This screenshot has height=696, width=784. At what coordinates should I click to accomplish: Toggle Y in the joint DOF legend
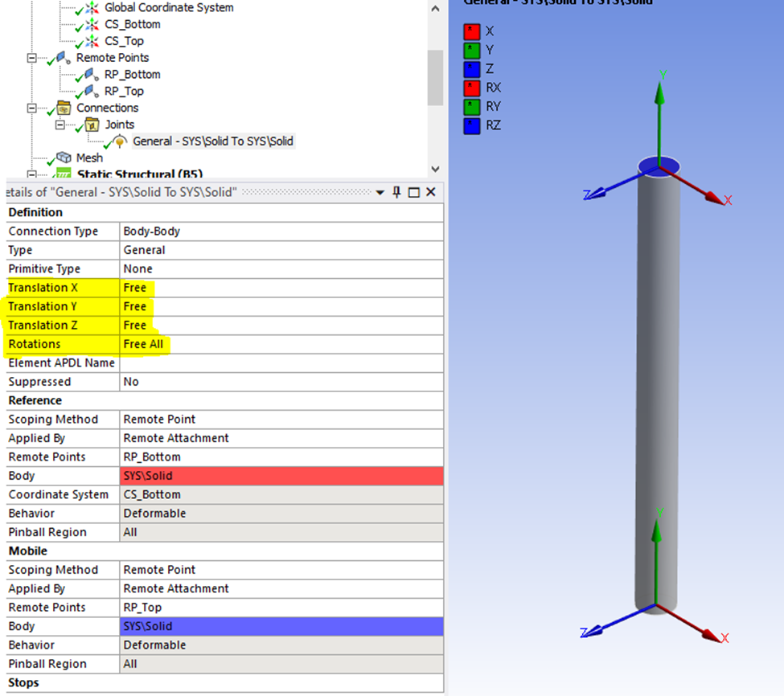[472, 50]
